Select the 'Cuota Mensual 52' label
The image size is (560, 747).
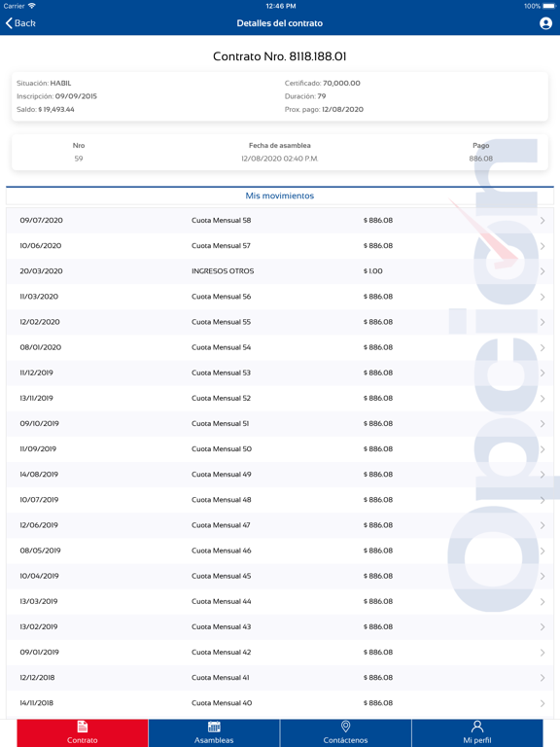pyautogui.click(x=222, y=398)
